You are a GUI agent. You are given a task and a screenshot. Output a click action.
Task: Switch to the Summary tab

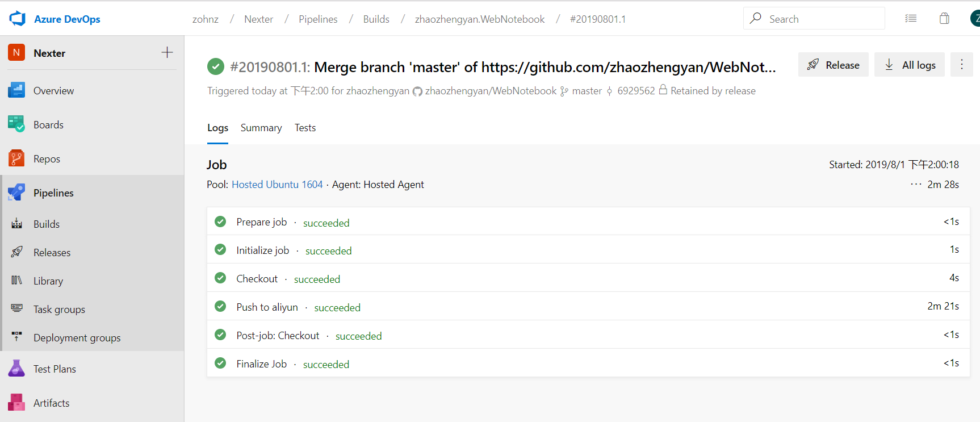(x=261, y=128)
